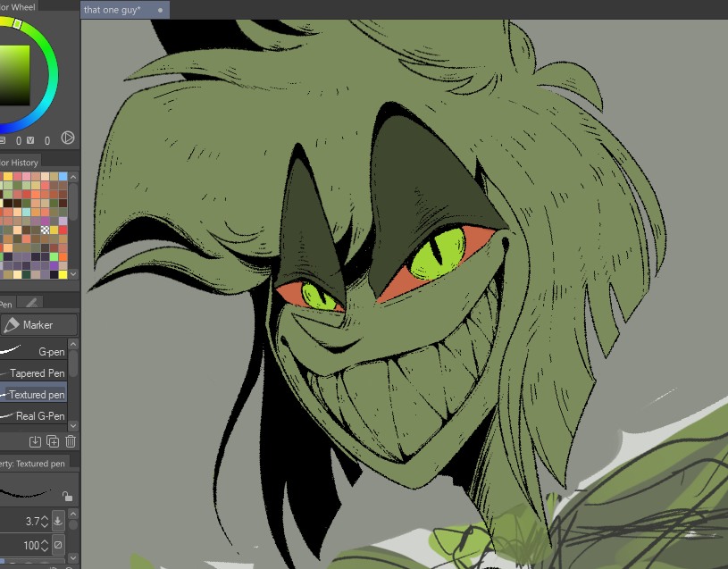Open the Color History panel tab
Screen dimensions: 728x569
point(20,162)
